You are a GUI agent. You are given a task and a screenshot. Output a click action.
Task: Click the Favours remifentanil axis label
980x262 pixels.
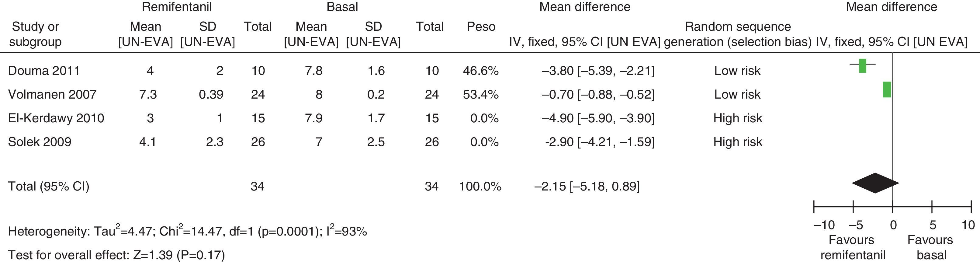(x=853, y=247)
